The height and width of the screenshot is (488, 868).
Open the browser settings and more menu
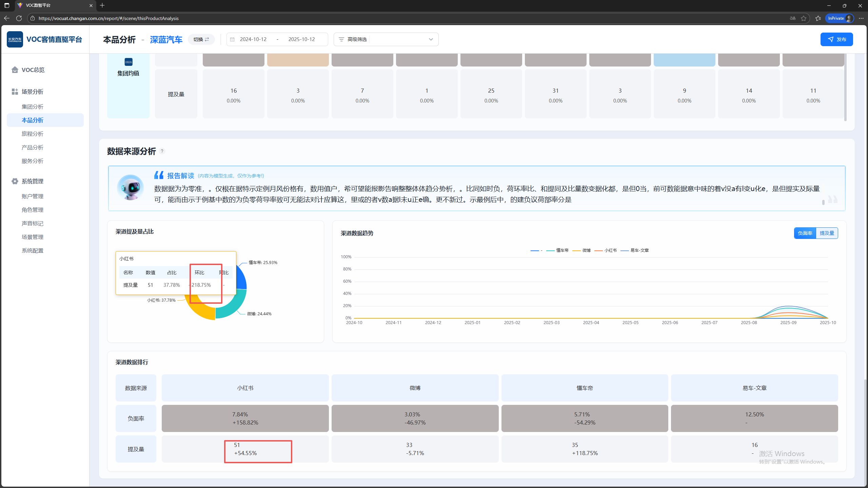click(861, 18)
